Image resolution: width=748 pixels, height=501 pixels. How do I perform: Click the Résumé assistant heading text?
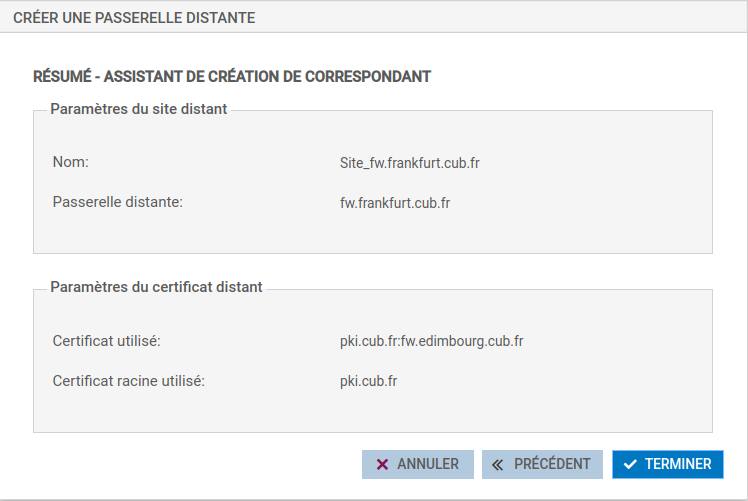[x=232, y=76]
